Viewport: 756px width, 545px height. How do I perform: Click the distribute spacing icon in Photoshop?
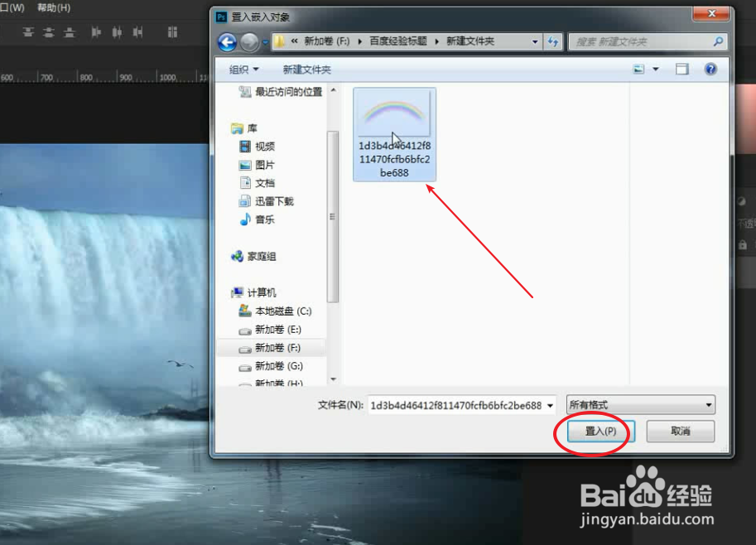[172, 32]
